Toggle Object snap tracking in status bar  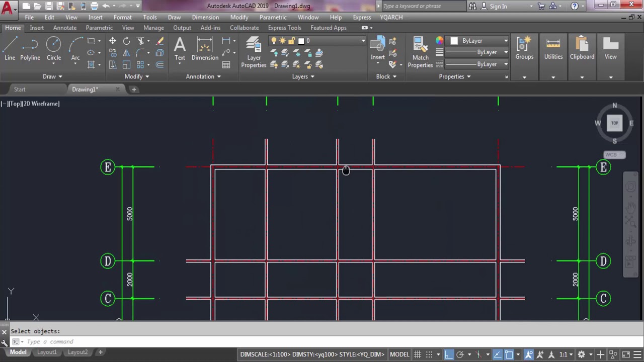pos(498,354)
